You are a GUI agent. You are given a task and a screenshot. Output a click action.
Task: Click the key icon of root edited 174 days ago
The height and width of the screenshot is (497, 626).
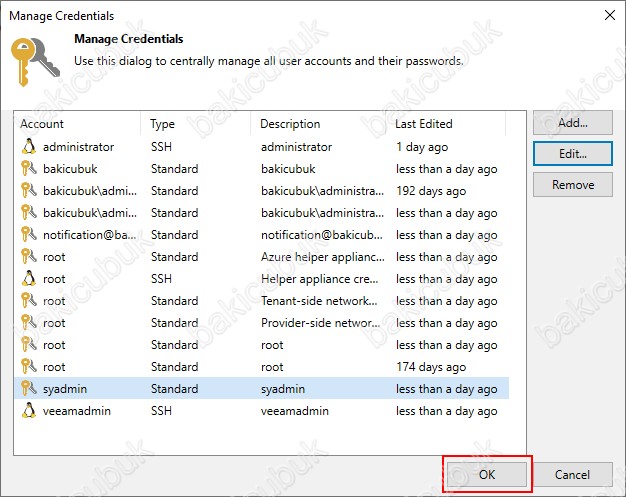29,366
